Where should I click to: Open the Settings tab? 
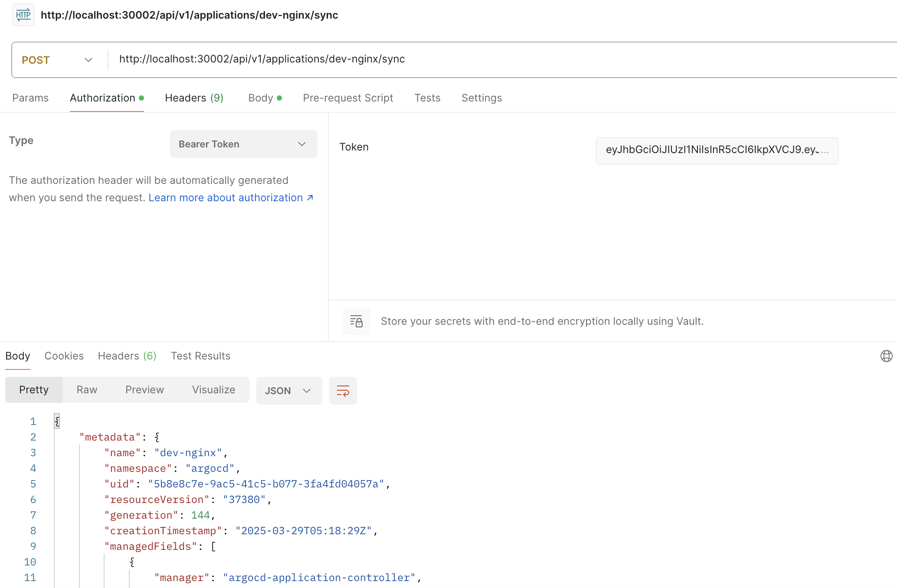click(x=481, y=98)
